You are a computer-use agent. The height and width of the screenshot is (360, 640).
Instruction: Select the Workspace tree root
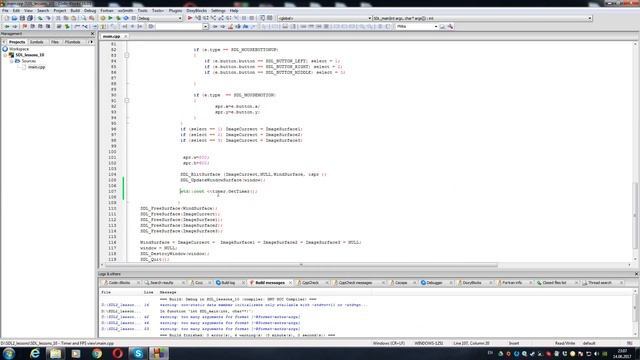click(x=19, y=49)
